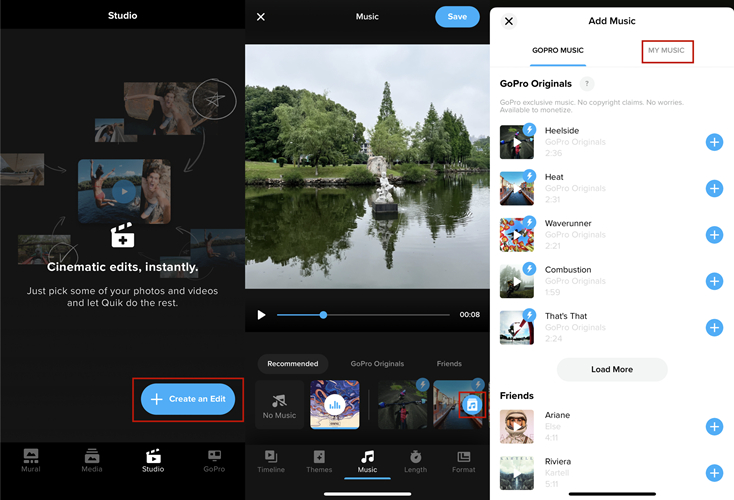The image size is (734, 500).
Task: Play the sample video in Studio illustration
Action: [124, 191]
